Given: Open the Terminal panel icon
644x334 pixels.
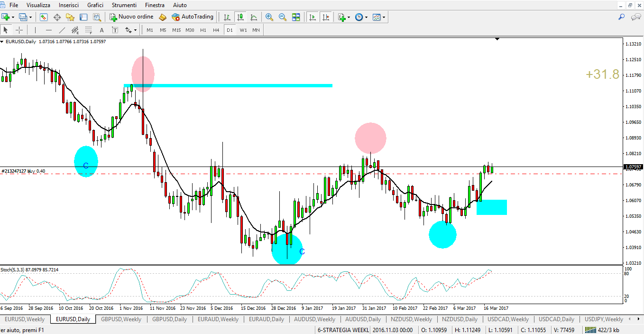Looking at the screenshot, I should click(83, 17).
